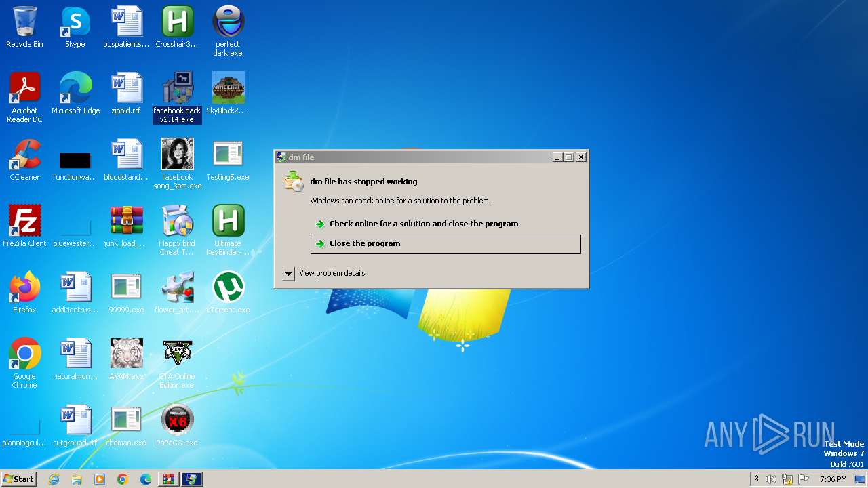Click the Show desktop button

point(861,479)
